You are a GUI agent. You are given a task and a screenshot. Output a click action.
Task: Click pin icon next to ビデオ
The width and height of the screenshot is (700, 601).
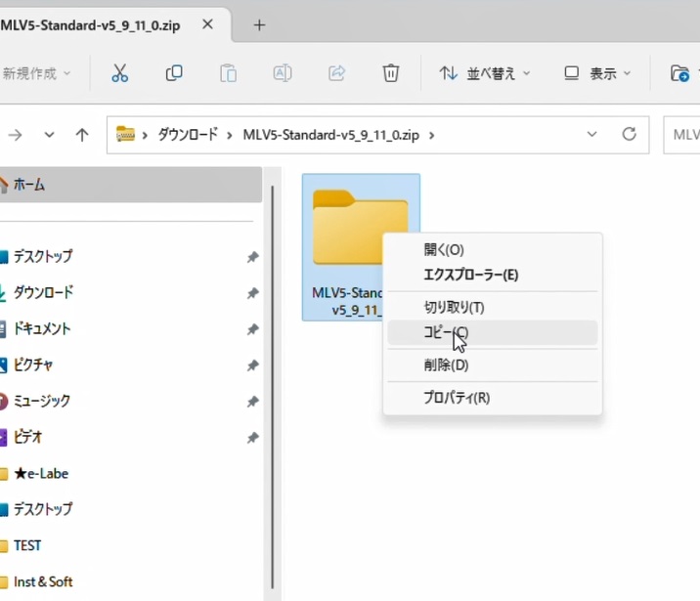253,437
